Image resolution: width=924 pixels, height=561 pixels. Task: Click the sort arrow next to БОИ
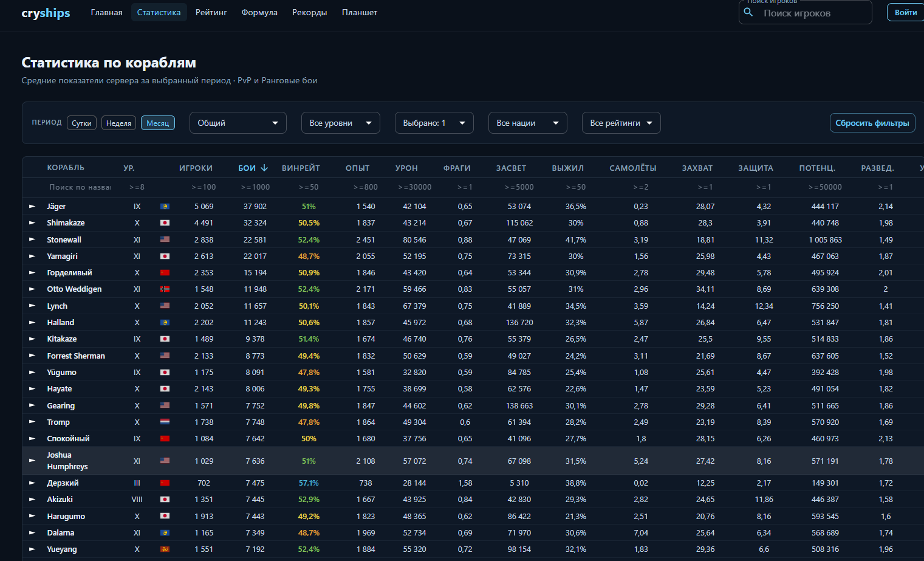click(x=264, y=168)
